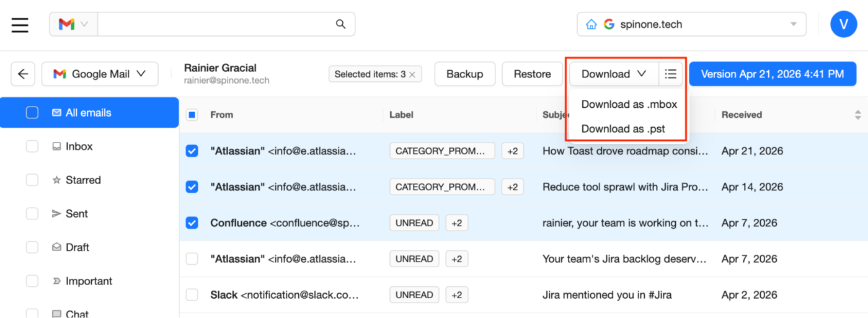Expand +2 labels on Jira backlog email

click(x=457, y=258)
